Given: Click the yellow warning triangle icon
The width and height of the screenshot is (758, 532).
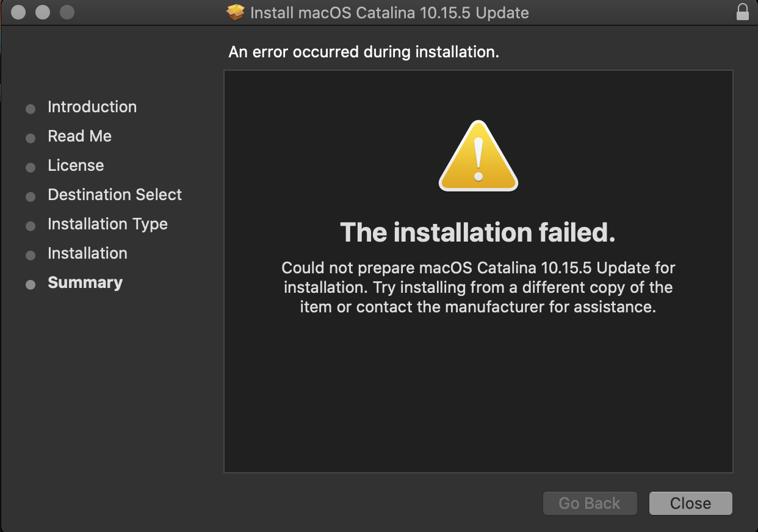Looking at the screenshot, I should 478,156.
